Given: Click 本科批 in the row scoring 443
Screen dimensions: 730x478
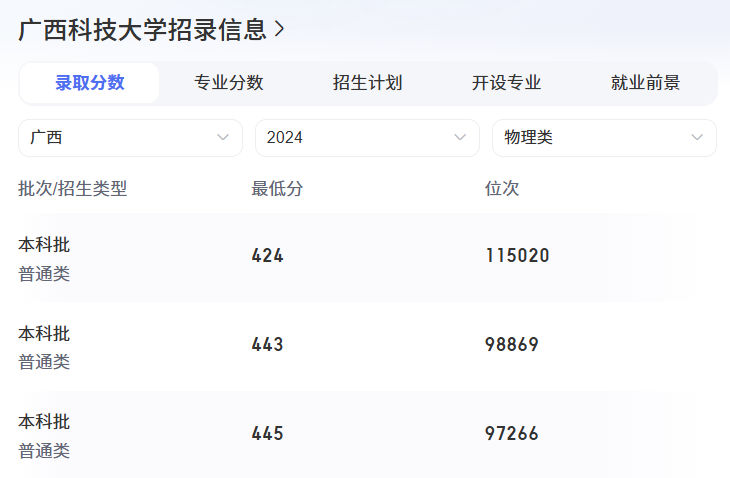Looking at the screenshot, I should [x=44, y=333].
